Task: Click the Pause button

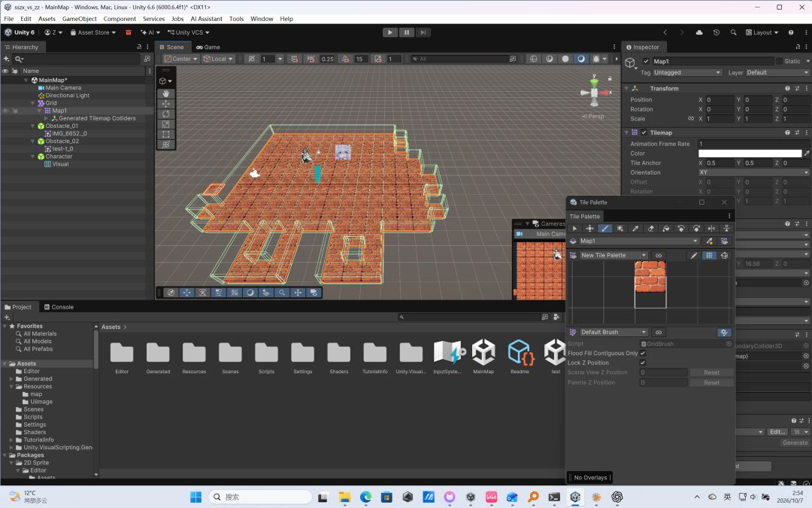Action: click(x=407, y=32)
